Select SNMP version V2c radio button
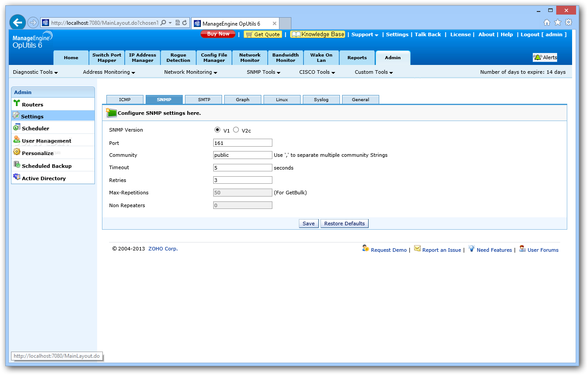Image resolution: width=588 pixels, height=375 pixels. (x=236, y=130)
